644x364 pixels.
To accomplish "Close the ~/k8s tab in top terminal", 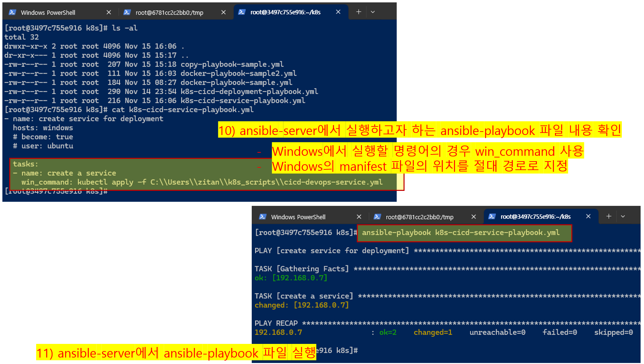I will click(338, 12).
